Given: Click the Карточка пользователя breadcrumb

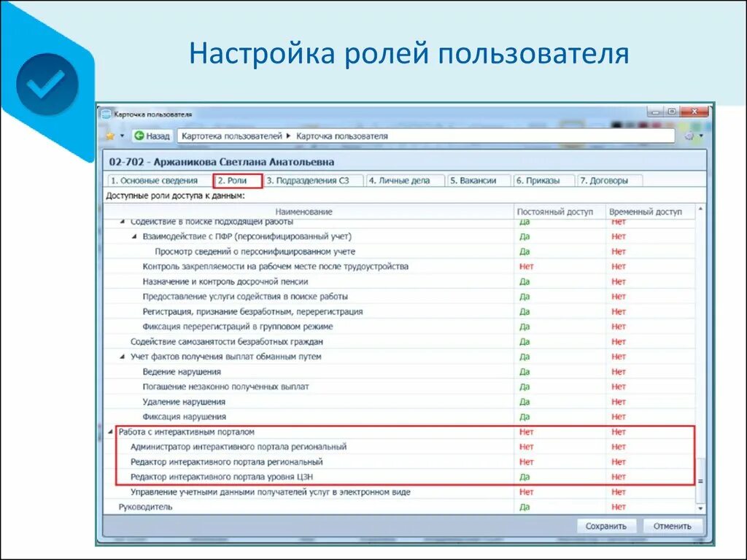Looking at the screenshot, I should (342, 136).
